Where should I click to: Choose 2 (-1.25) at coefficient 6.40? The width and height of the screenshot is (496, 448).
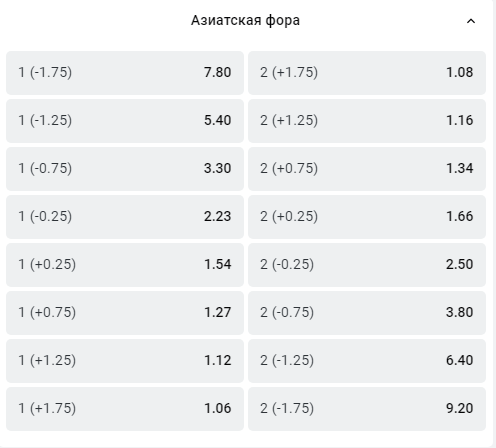367,361
